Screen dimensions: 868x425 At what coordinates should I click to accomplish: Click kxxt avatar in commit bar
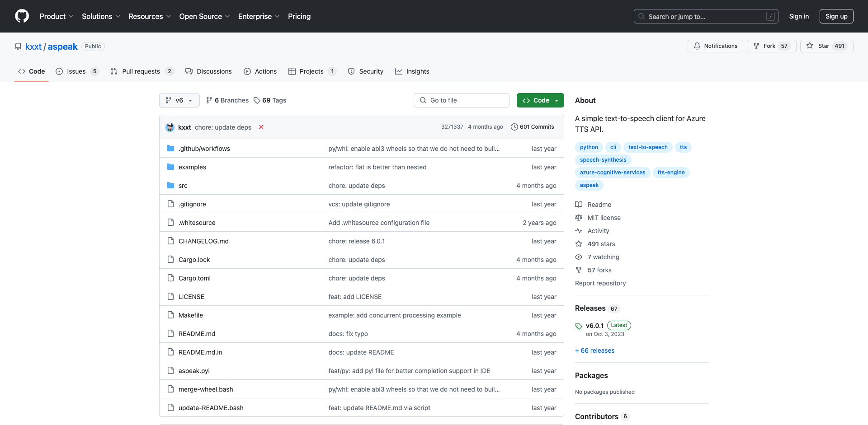tap(170, 127)
